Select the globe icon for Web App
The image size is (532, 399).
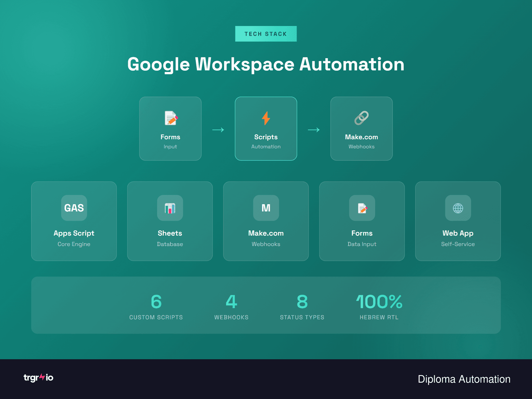pyautogui.click(x=458, y=208)
